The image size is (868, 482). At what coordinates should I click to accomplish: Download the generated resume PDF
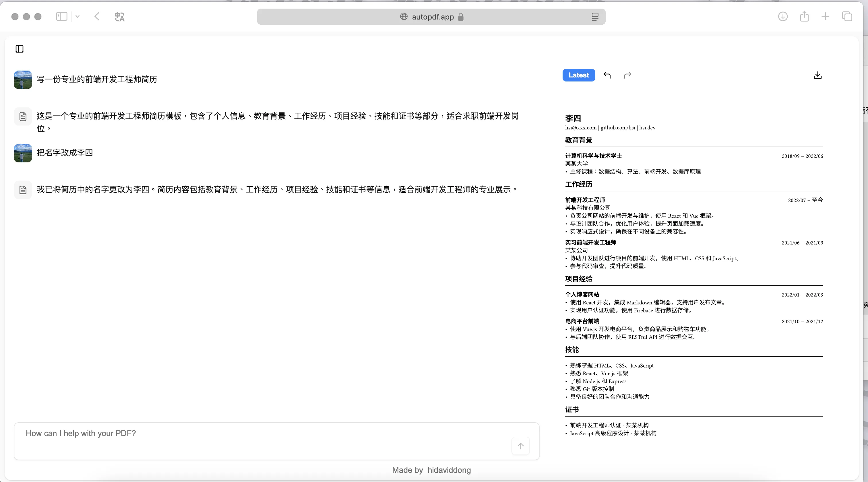point(817,75)
